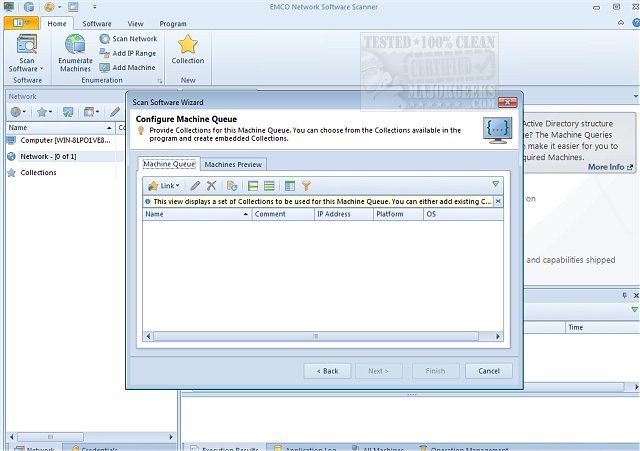Click the wizard grid's right scroll arrow
This screenshot has width=640, height=451.
[498, 336]
